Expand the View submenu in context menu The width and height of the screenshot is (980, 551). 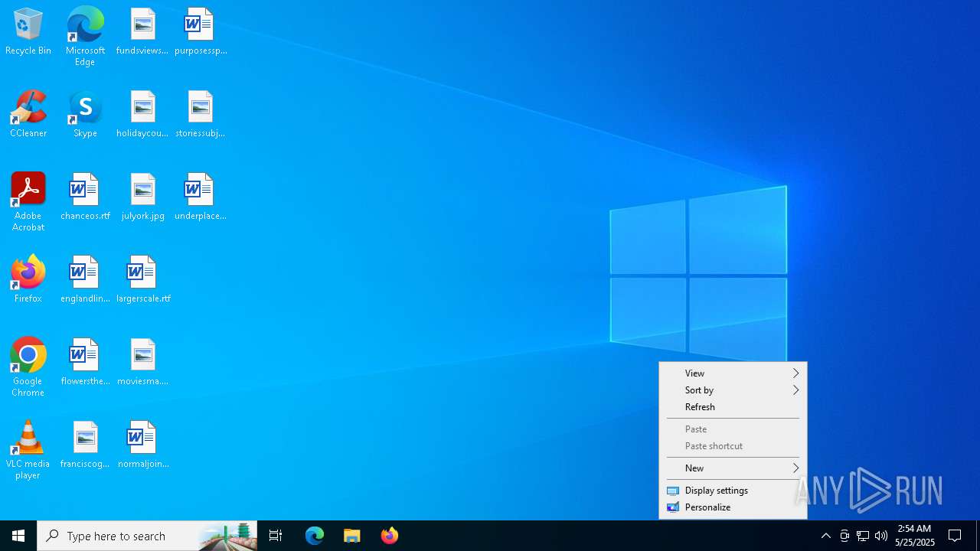[733, 373]
